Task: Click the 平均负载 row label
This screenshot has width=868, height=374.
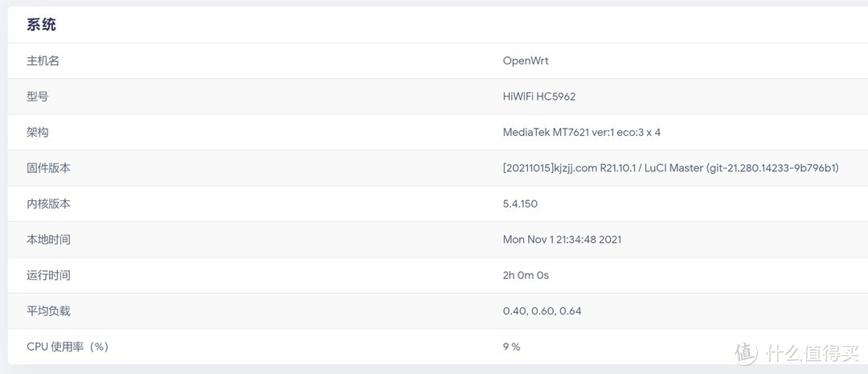Action: (48, 311)
